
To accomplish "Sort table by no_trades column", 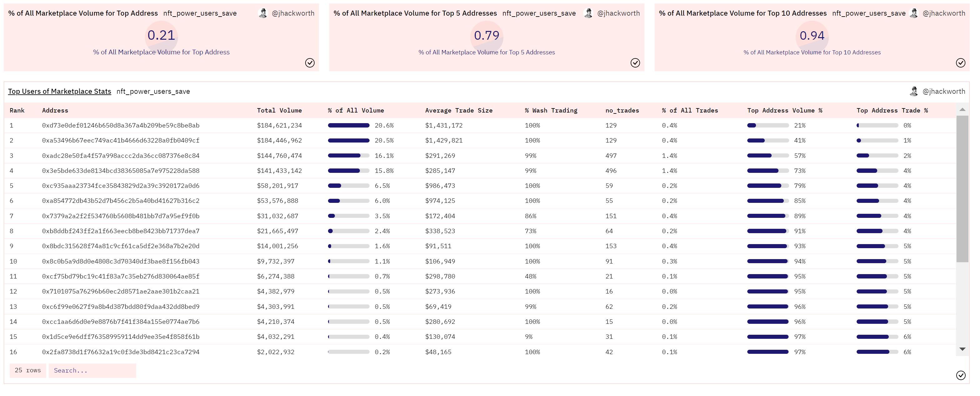I will pyautogui.click(x=622, y=110).
